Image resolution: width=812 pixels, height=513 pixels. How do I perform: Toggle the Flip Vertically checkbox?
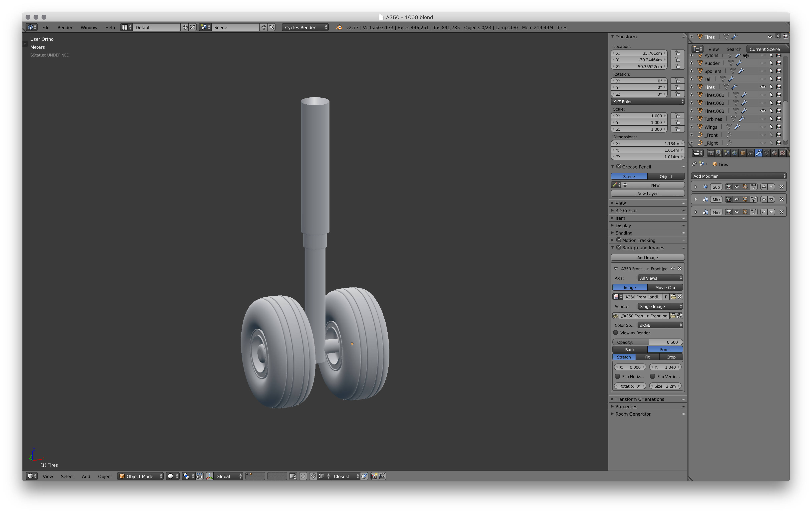coord(653,377)
